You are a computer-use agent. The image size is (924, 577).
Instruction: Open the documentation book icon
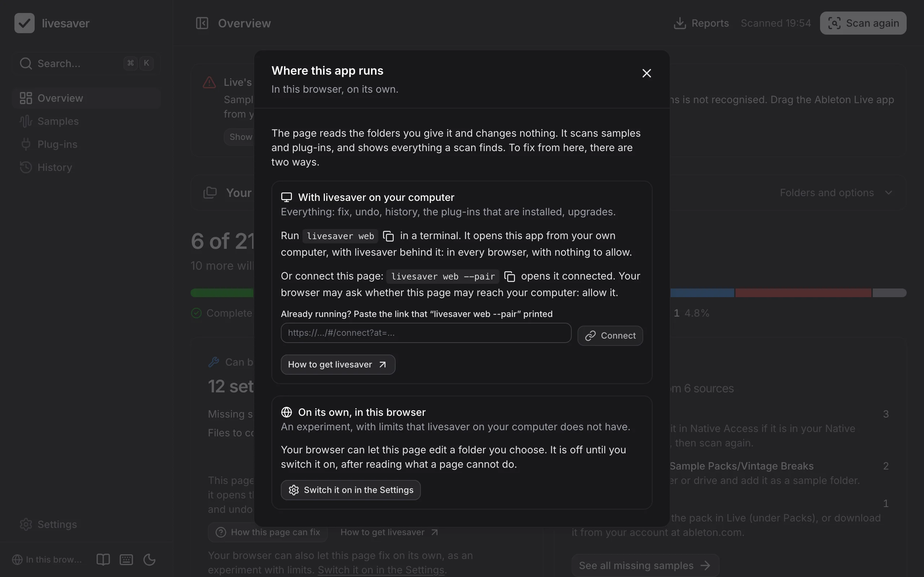(103, 559)
